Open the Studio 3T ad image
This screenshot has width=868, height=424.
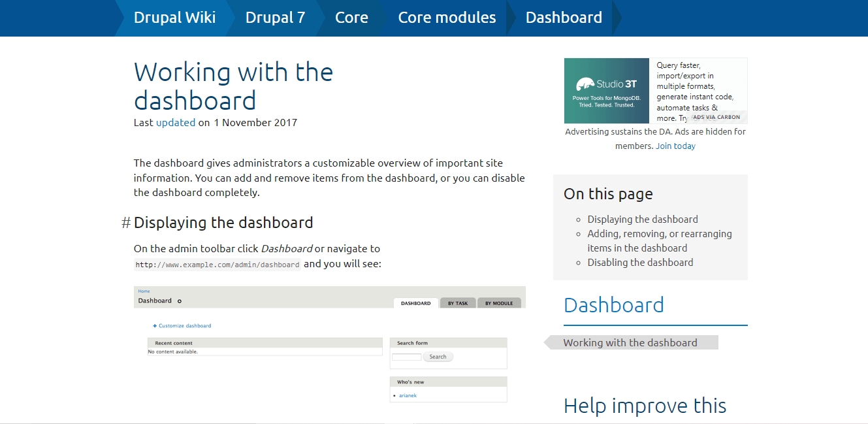(x=607, y=91)
